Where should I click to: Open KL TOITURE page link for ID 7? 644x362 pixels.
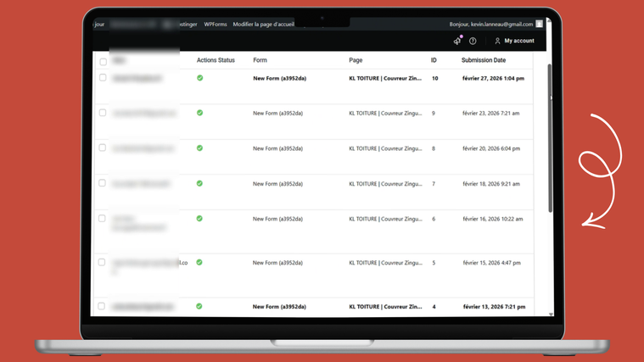coord(385,184)
